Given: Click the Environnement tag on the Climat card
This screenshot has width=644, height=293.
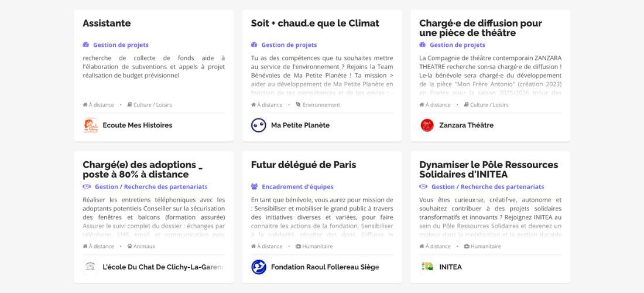Looking at the screenshot, I should pyautogui.click(x=321, y=105).
